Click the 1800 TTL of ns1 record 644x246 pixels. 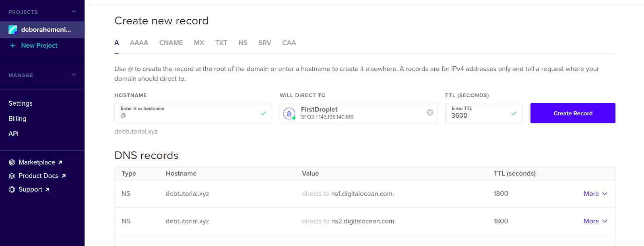click(501, 194)
